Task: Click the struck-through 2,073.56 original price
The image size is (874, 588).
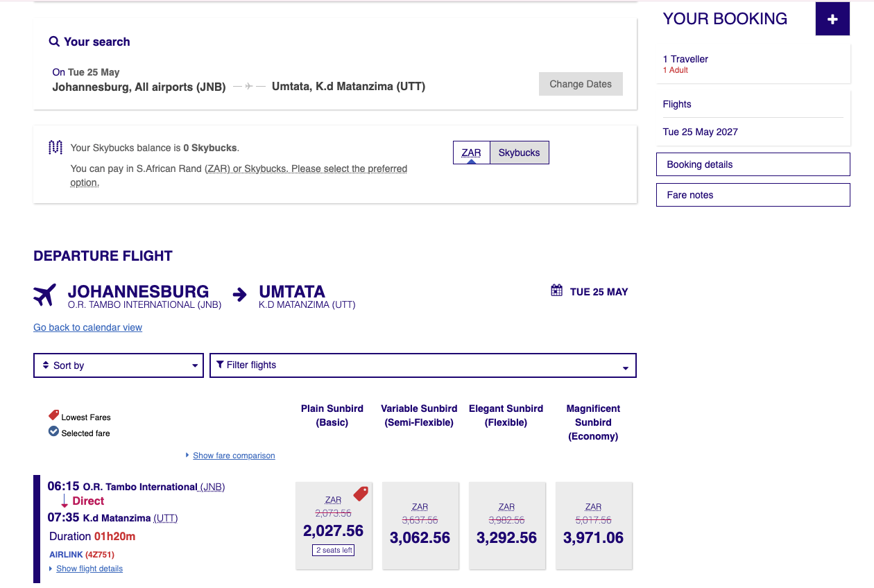Action: (333, 513)
